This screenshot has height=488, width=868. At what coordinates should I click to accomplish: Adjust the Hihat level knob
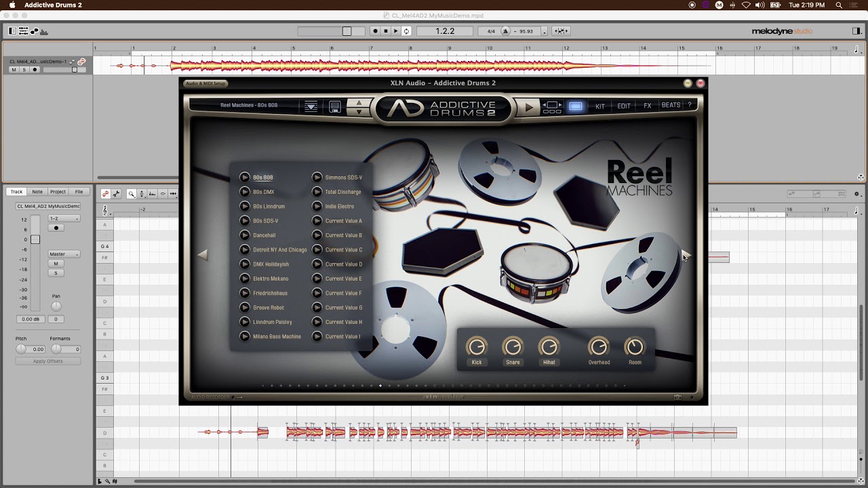[549, 347]
